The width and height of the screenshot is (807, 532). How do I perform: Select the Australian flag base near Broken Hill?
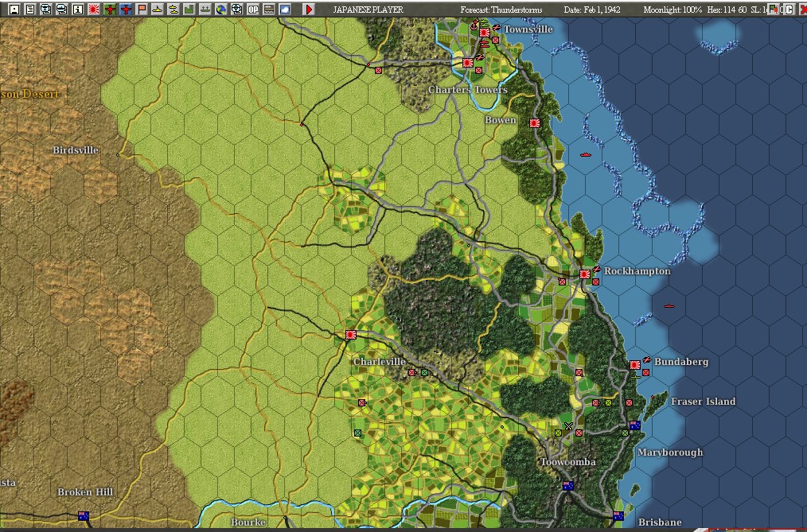[x=84, y=515]
